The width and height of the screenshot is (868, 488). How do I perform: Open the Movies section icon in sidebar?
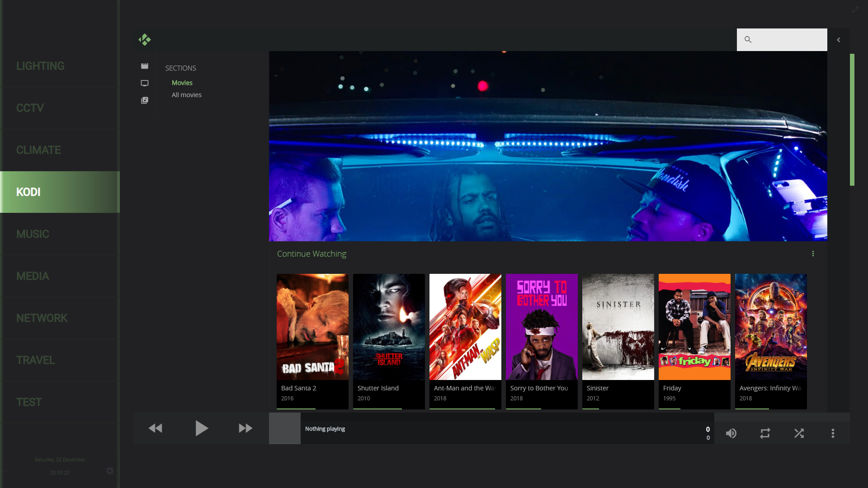145,66
